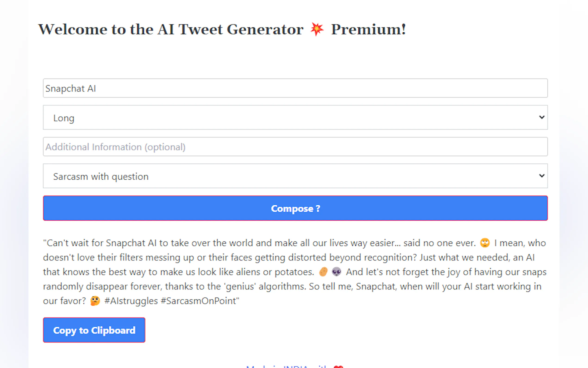Open the Long tweet length dropdown
The image size is (588, 368).
point(295,117)
